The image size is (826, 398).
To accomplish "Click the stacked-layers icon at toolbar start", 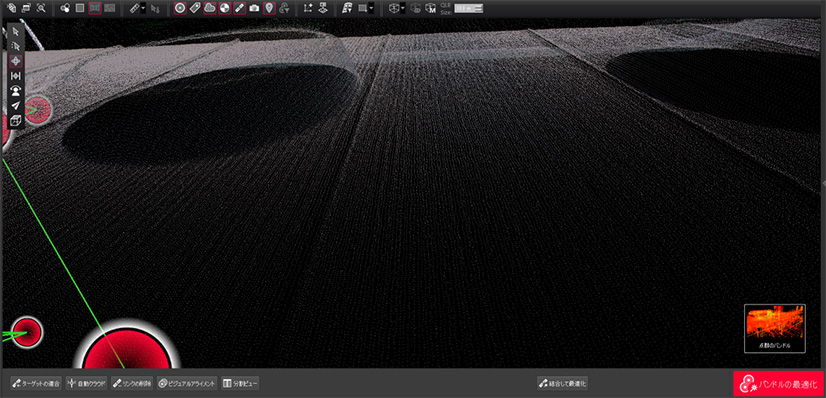I will [x=12, y=8].
